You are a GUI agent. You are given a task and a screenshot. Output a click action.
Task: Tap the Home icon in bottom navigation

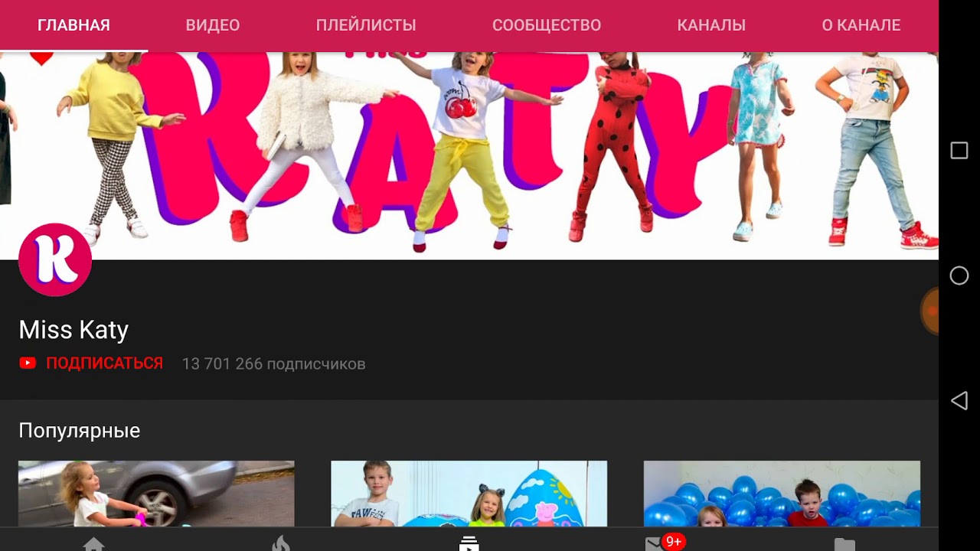[93, 543]
